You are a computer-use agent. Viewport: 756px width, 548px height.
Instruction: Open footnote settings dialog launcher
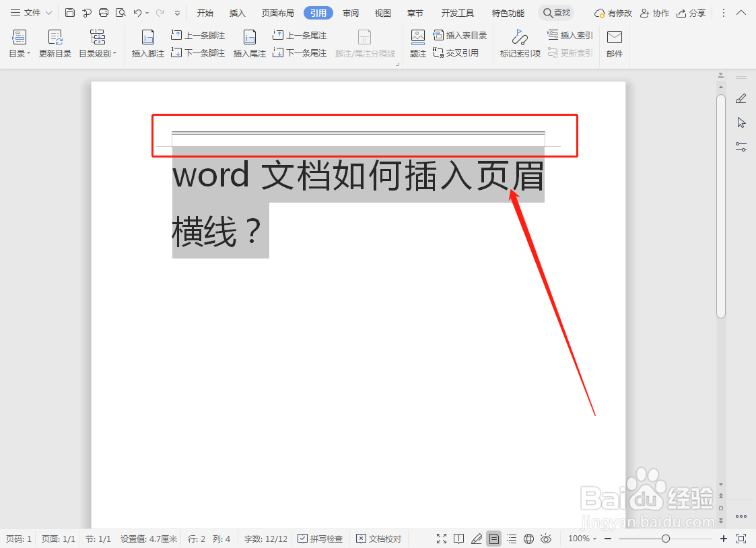398,64
